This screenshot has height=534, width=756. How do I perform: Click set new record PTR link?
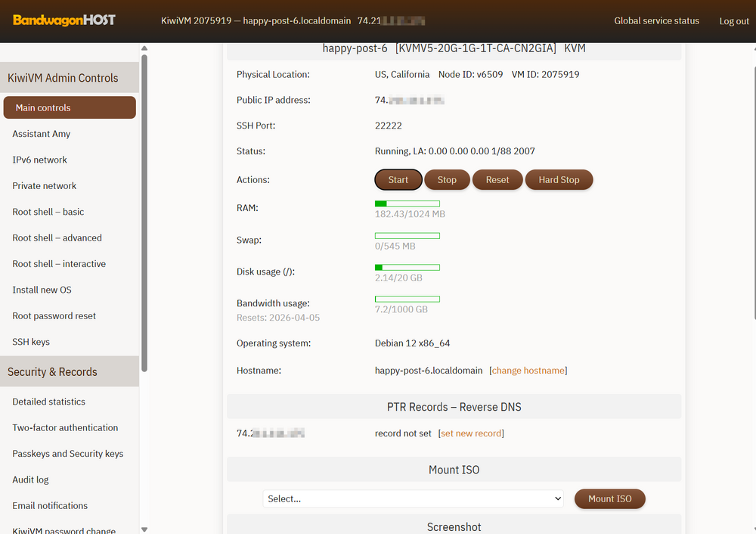(471, 433)
